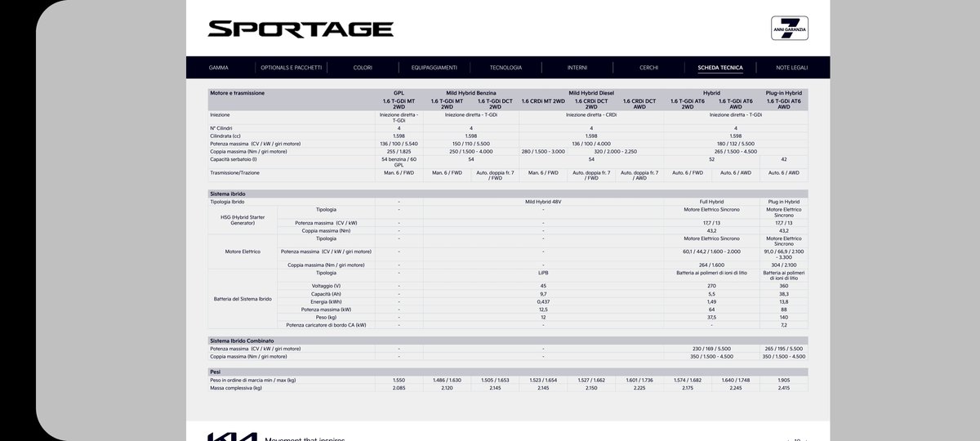Select the Scheda Tecnica tab

tap(720, 68)
